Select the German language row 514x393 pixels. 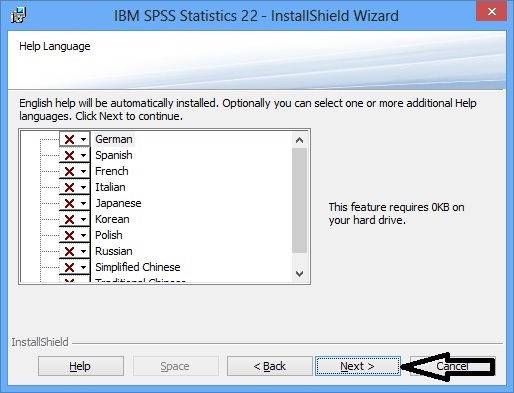pyautogui.click(x=114, y=139)
